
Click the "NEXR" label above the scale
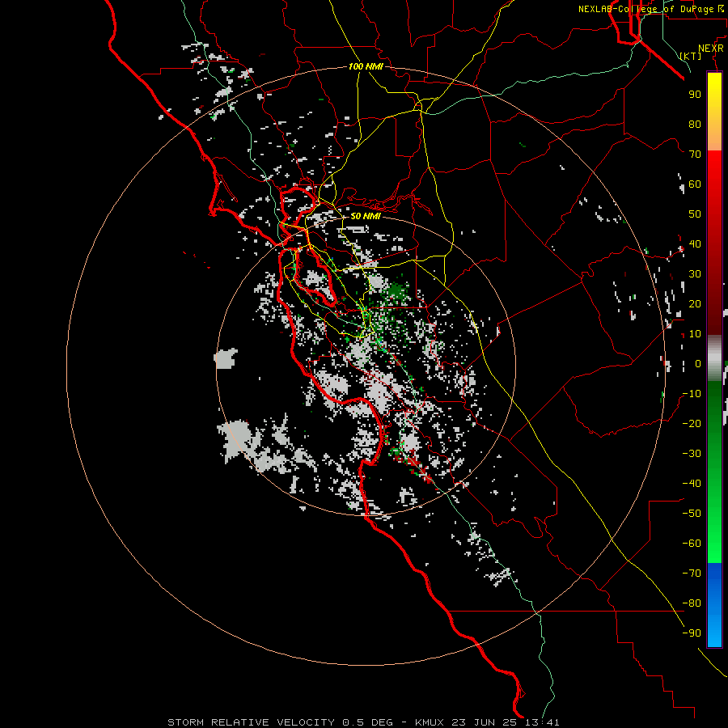710,49
